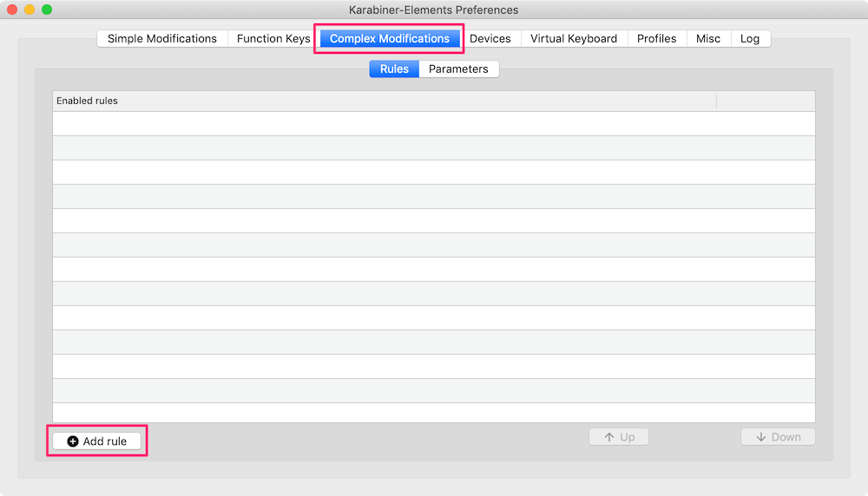The image size is (868, 496).
Task: Open the Misc tab
Action: (708, 39)
